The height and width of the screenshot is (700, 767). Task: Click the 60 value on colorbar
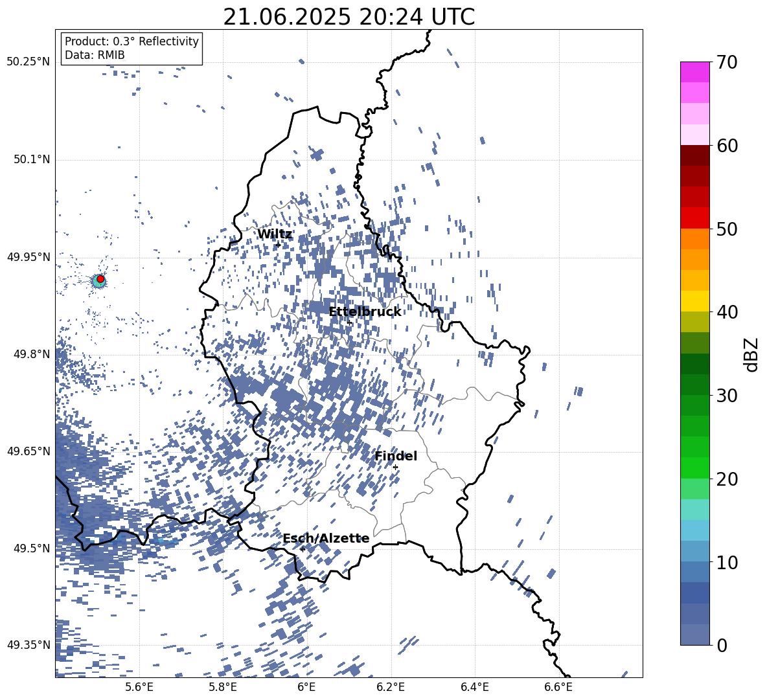click(727, 145)
